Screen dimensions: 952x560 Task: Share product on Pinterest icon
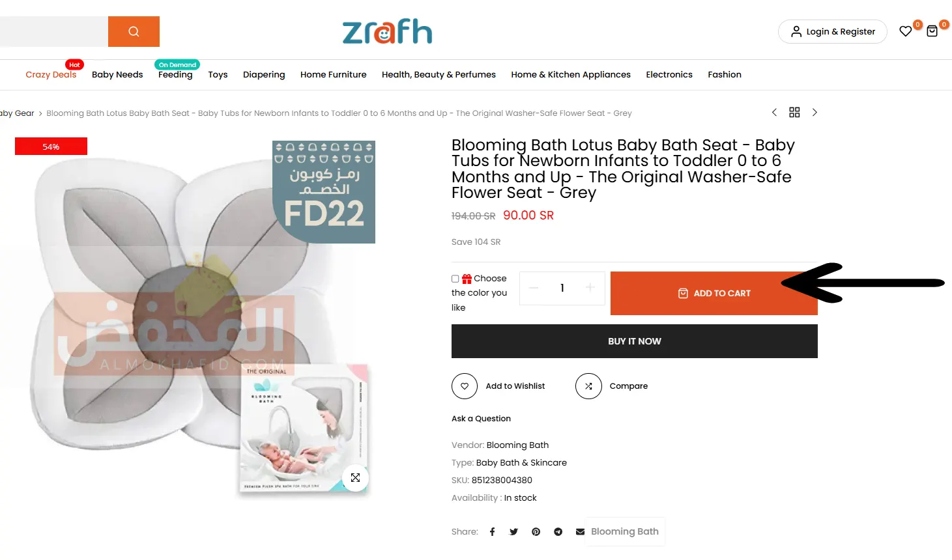click(536, 532)
